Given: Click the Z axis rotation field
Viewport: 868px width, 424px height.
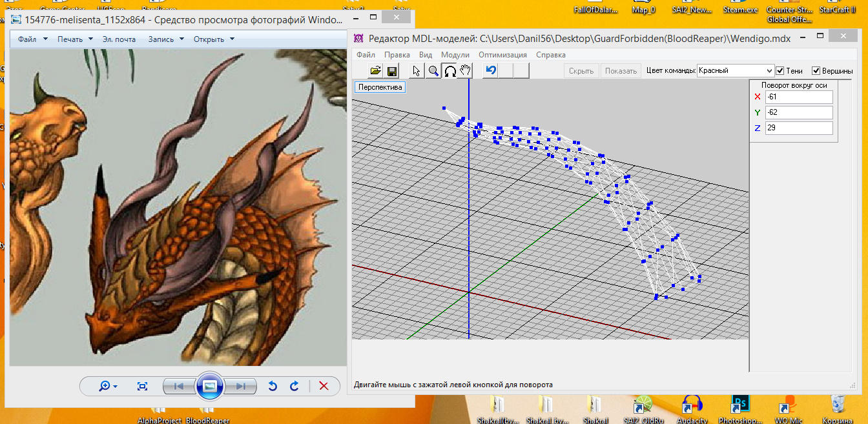Looking at the screenshot, I should coord(799,128).
